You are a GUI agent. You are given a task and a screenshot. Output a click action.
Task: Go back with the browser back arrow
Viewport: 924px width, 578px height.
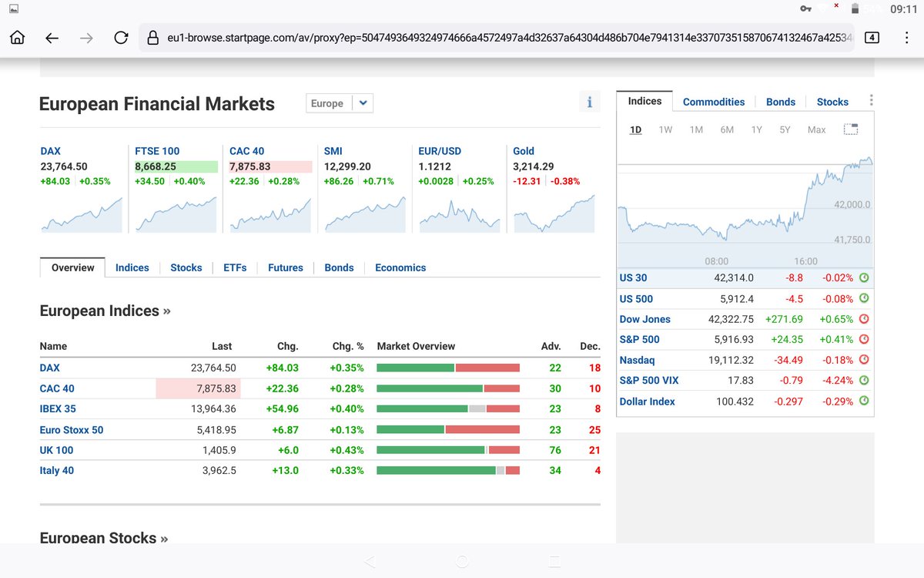[52, 38]
